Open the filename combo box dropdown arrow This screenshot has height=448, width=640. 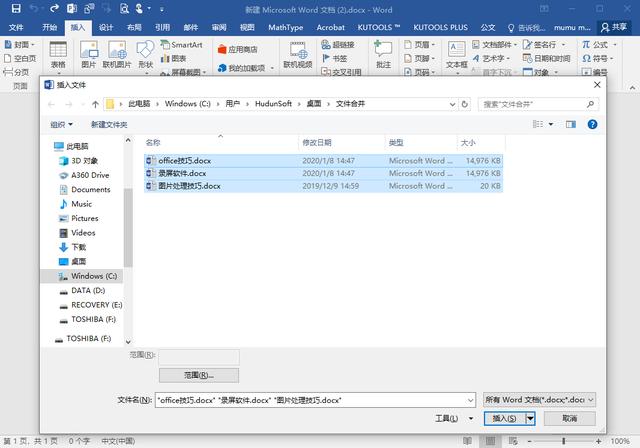[x=471, y=400]
